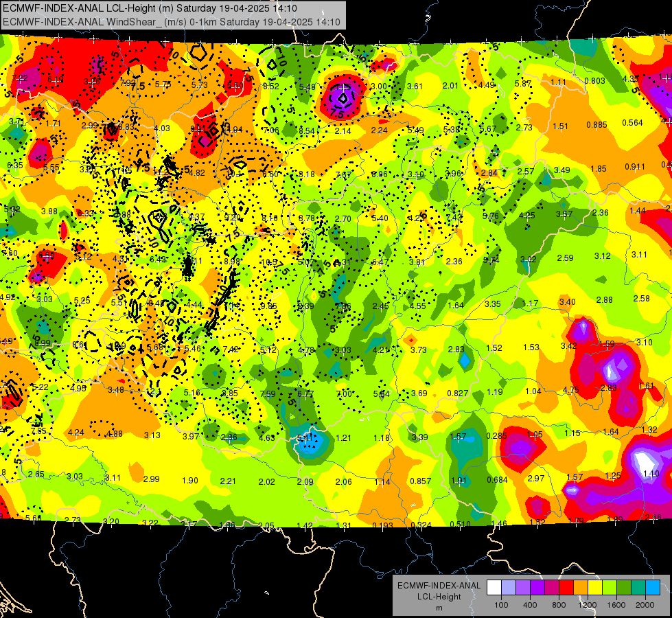672x618 pixels.
Task: Click the 3.97 wind shear value
Action: (x=191, y=436)
